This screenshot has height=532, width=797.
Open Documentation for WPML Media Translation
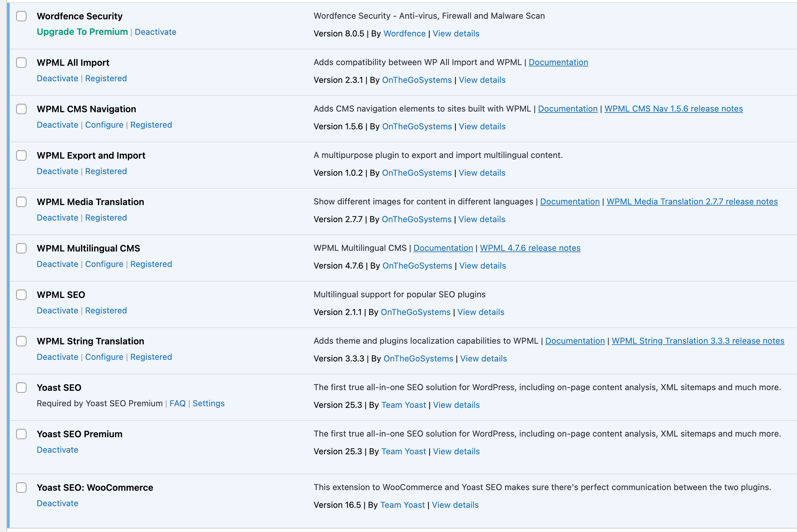click(x=570, y=202)
